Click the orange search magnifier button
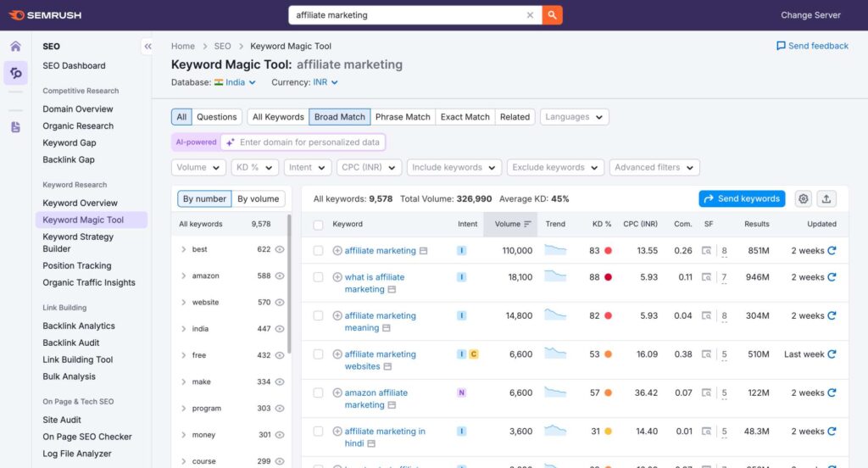The width and height of the screenshot is (868, 468). 552,15
